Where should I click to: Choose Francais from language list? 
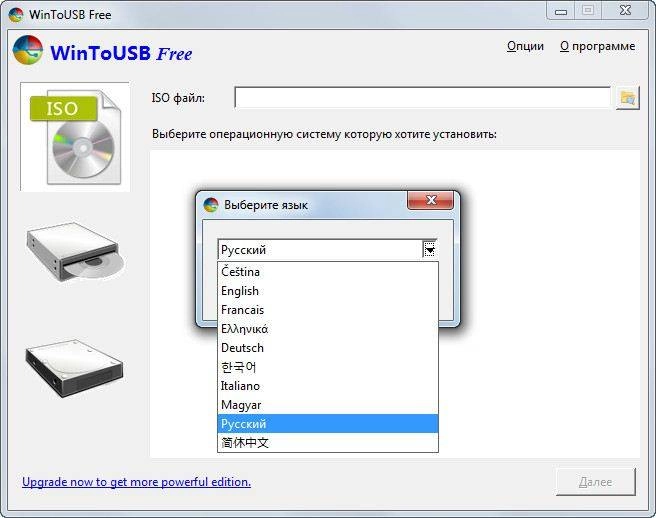point(328,310)
